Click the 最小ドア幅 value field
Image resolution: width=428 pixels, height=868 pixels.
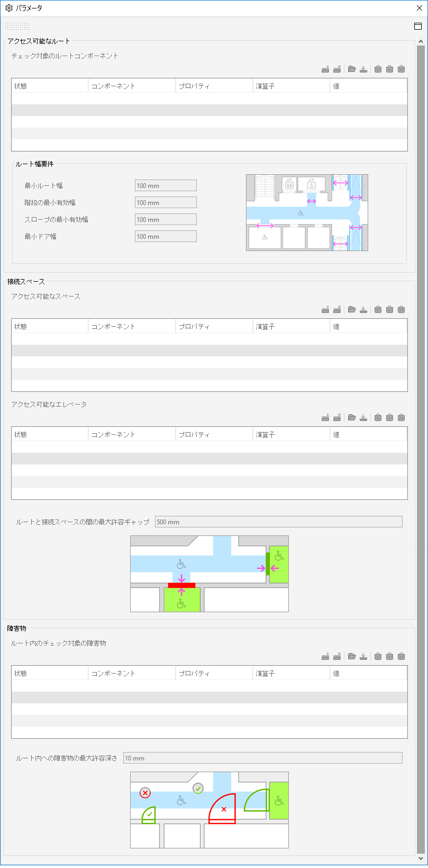pos(166,236)
